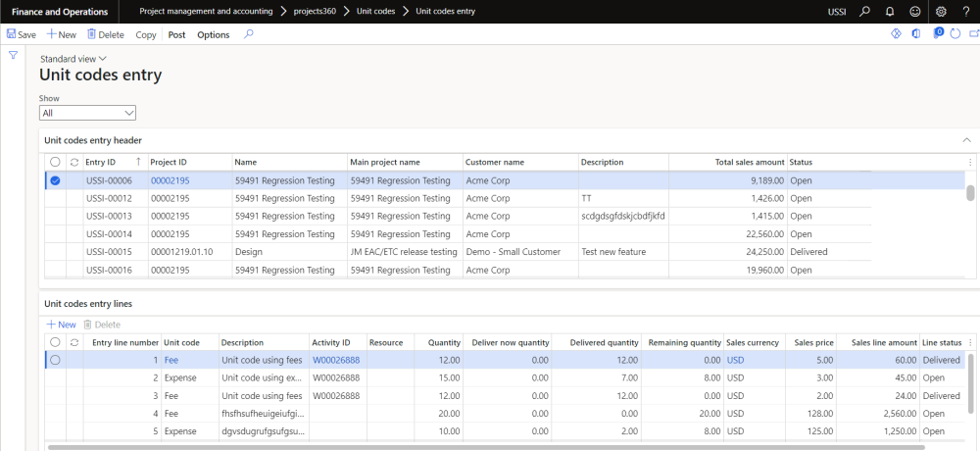The image size is (980, 451).
Task: Click the action pane search magnifier icon
Action: (249, 34)
